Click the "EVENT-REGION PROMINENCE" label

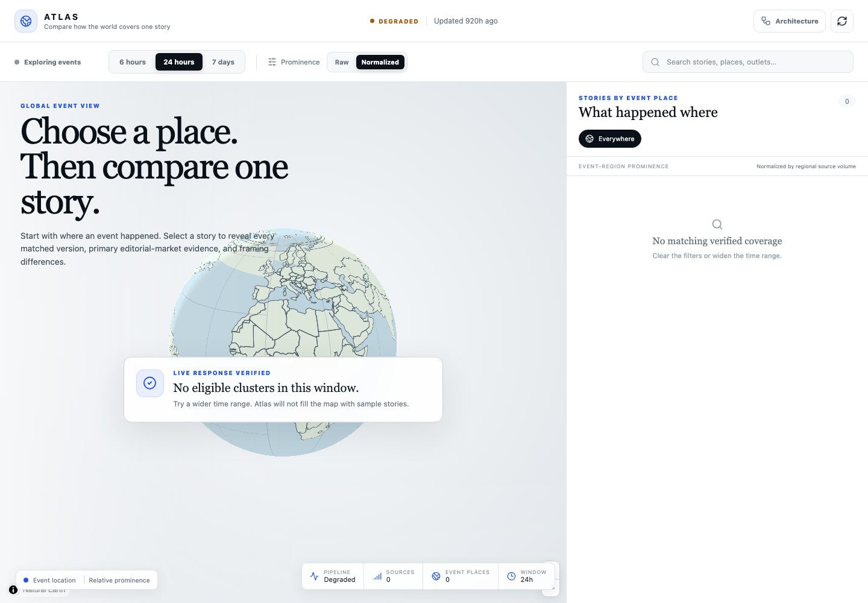pyautogui.click(x=623, y=166)
